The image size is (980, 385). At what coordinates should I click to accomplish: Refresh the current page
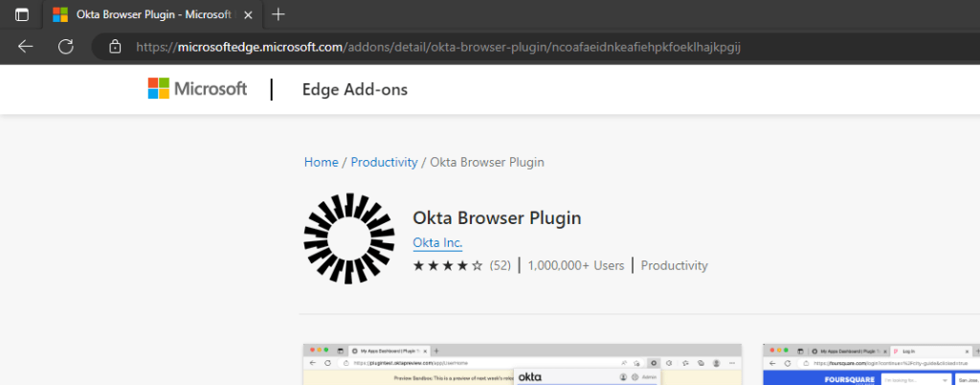pyautogui.click(x=66, y=46)
